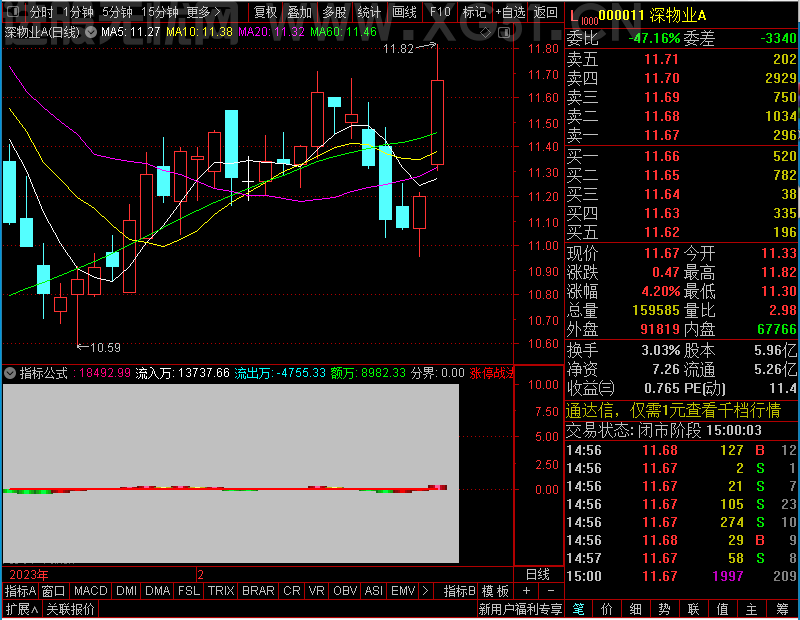The image size is (800, 620).
Task: Select the 势 trend tab
Action: [664, 609]
